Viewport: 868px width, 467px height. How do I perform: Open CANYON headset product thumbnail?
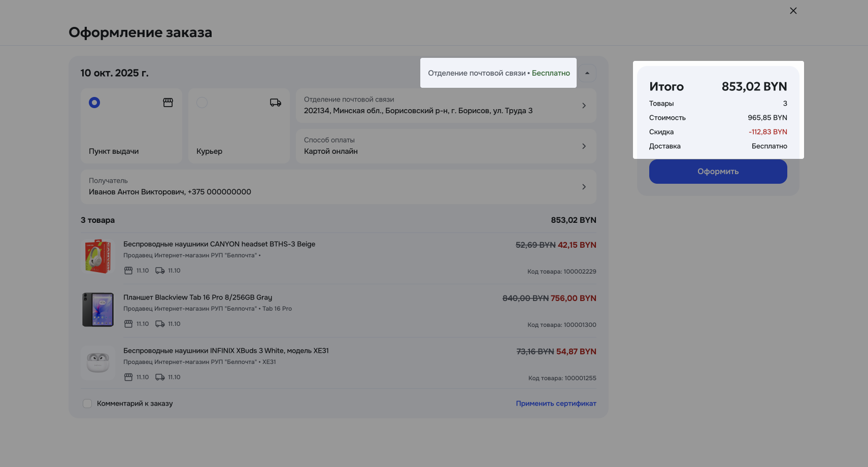[x=98, y=256]
